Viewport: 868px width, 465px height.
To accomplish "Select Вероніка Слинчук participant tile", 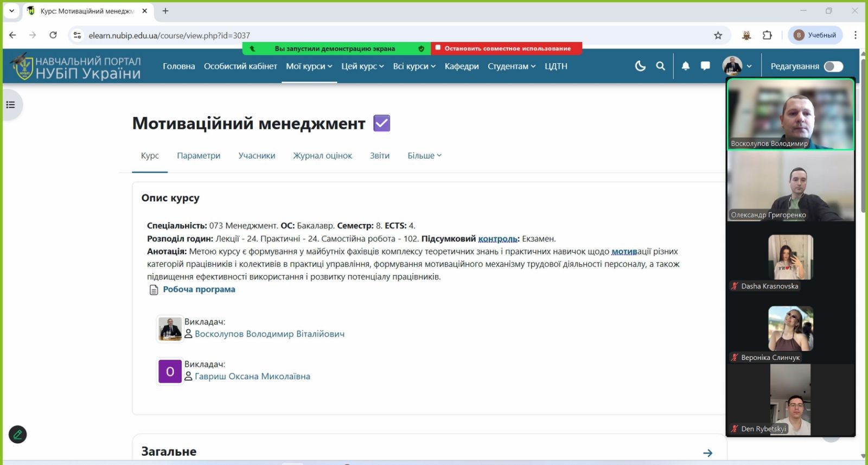I will pyautogui.click(x=790, y=329).
